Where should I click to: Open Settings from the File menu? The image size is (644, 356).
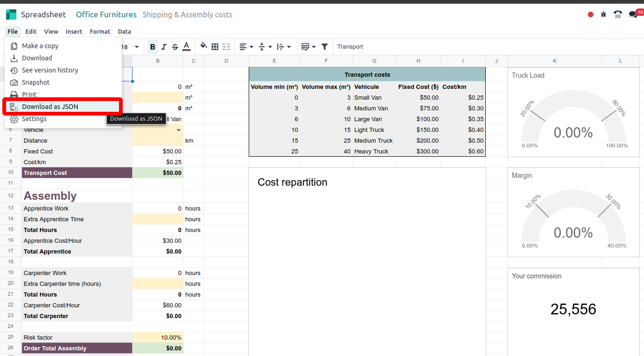(x=63, y=119)
